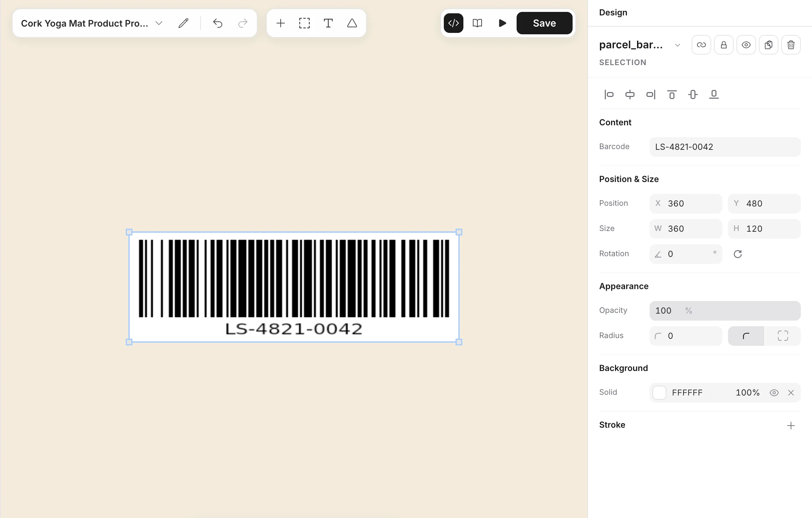Toggle background fill visibility eye
The image size is (812, 518).
point(774,393)
